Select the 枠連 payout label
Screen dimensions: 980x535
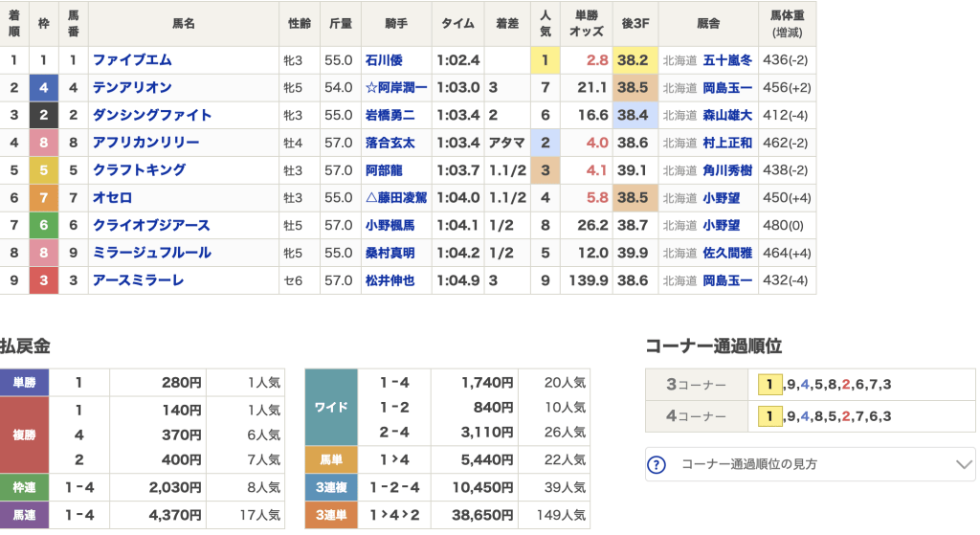click(24, 487)
